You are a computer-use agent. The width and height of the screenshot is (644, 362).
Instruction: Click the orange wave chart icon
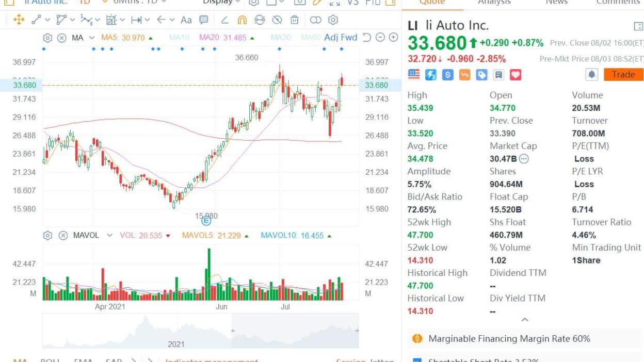tap(465, 75)
